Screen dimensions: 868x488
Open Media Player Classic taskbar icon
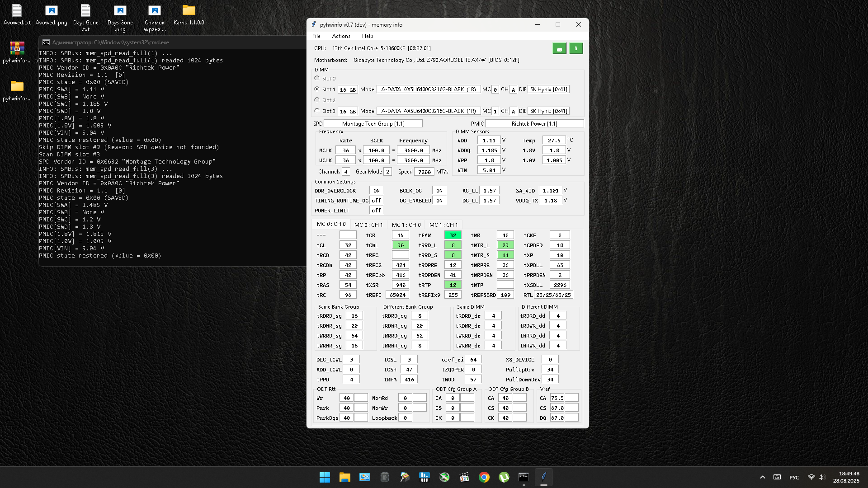[x=464, y=477]
